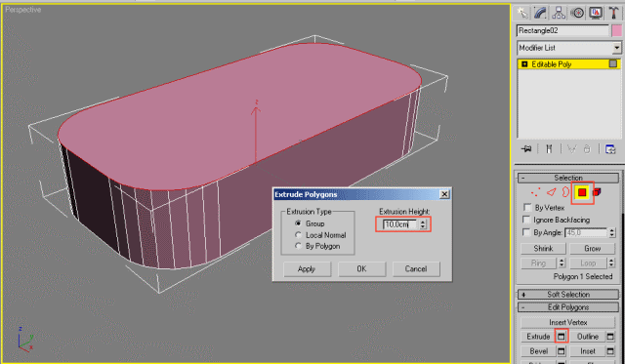Open the Create command panel tab
Viewport: 625px width, 364px height.
521,13
